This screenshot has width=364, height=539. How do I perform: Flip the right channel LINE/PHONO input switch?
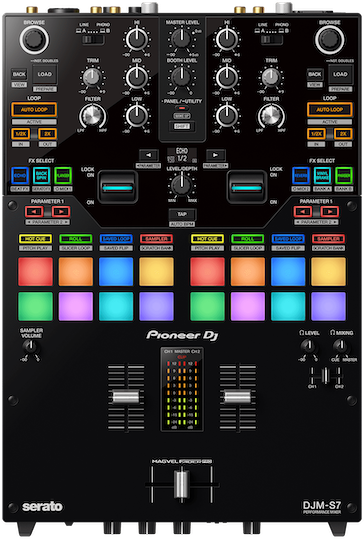tap(272, 40)
